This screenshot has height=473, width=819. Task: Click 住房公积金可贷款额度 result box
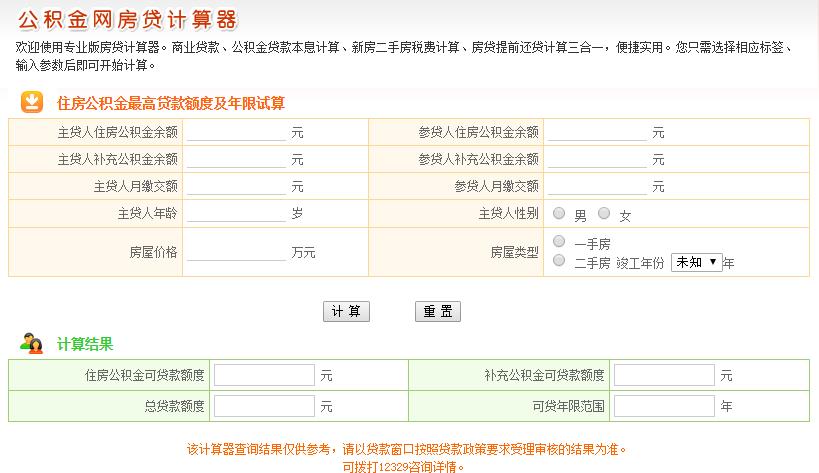[x=264, y=375]
